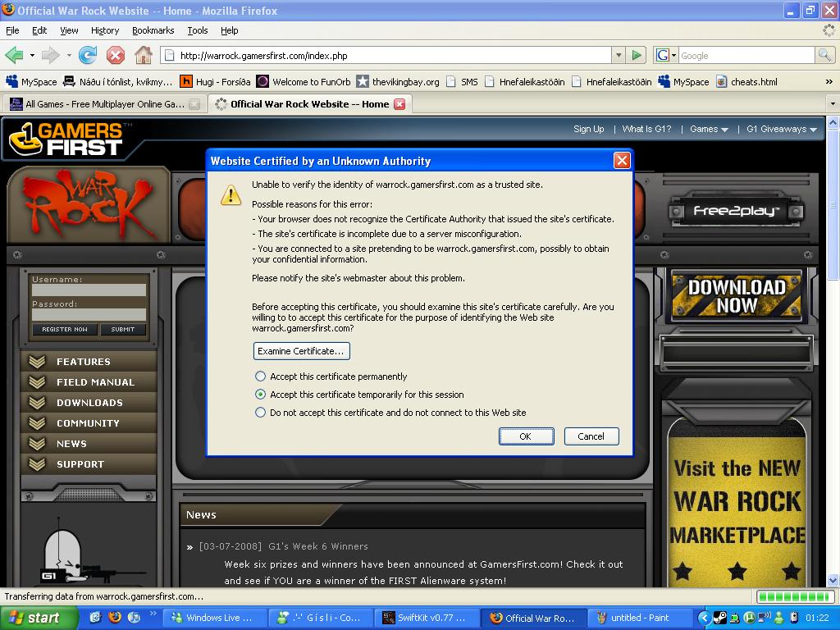Screen dimensions: 840x630
Task: Expand the Games menu on GamersFirst
Action: point(709,129)
